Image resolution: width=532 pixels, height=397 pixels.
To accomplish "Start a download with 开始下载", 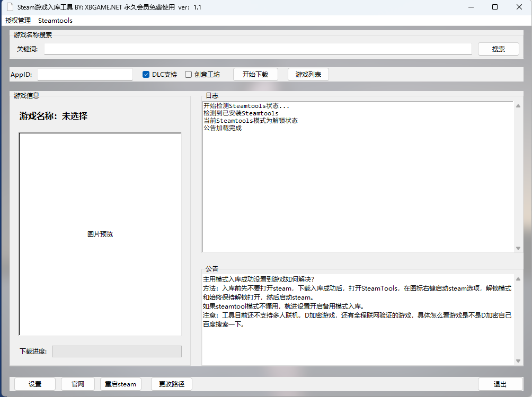I will [255, 74].
